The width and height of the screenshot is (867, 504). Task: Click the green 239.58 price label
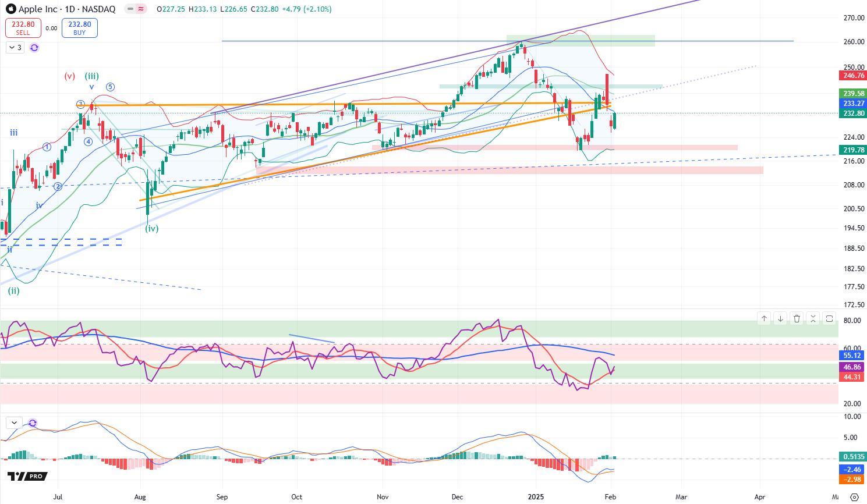(x=853, y=93)
